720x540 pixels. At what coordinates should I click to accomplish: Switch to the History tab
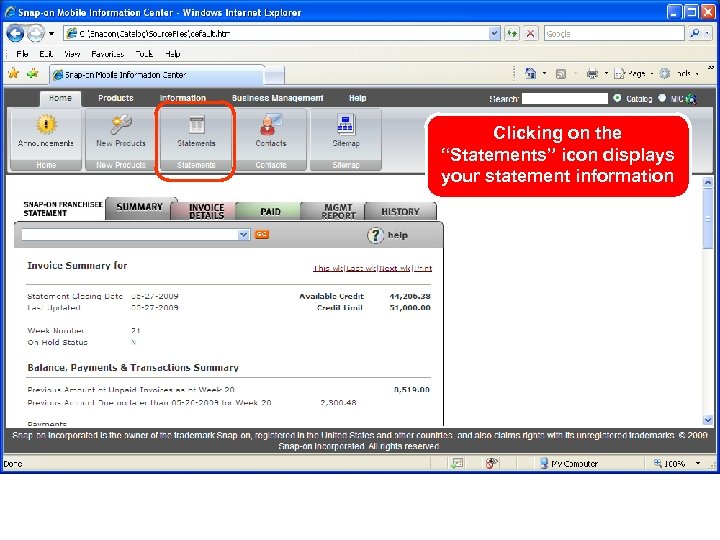point(400,211)
